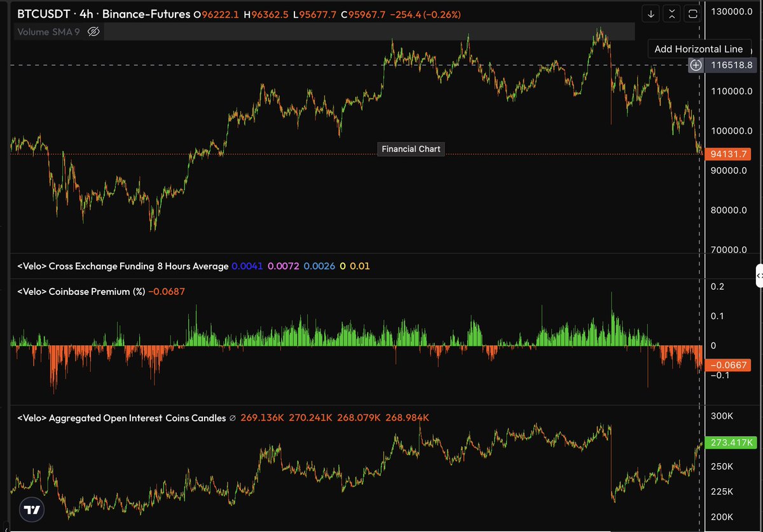Image resolution: width=763 pixels, height=532 pixels.
Task: Select Aggregated Open Interest Coins Candles legend
Action: click(x=121, y=418)
